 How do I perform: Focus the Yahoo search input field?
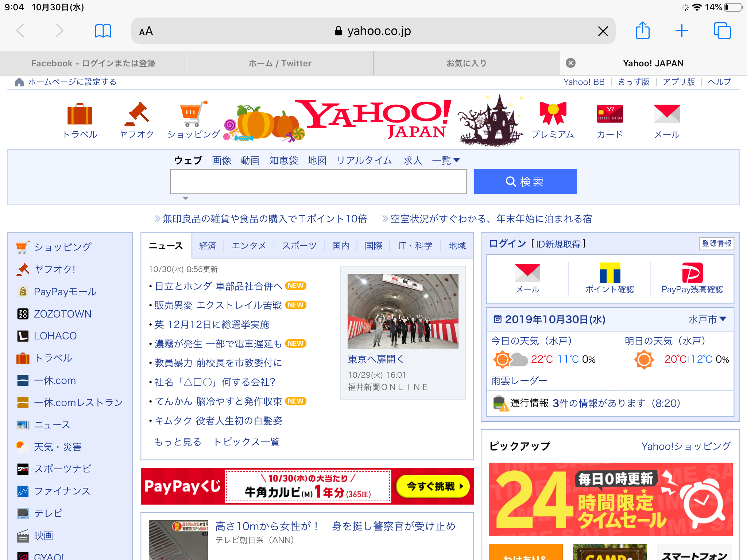(318, 182)
